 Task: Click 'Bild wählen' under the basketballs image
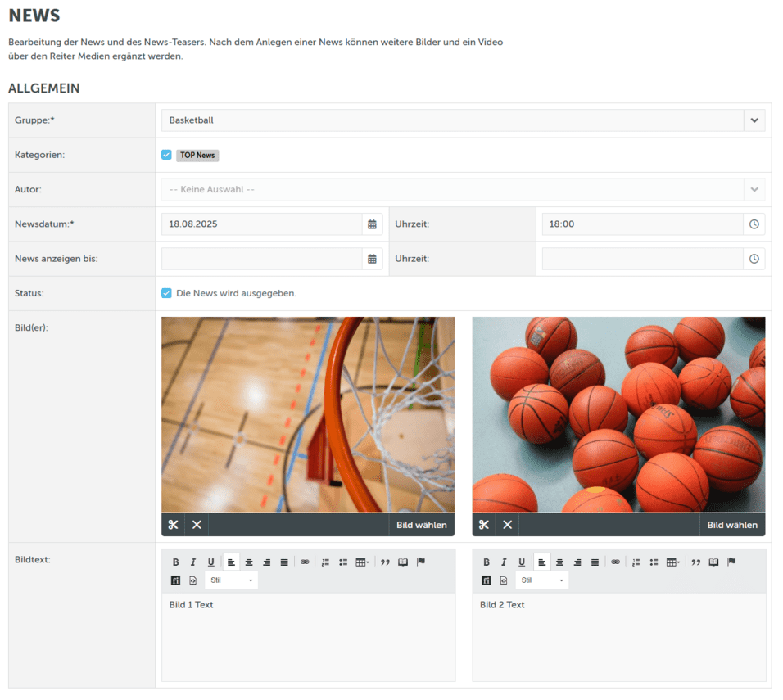[x=732, y=525]
